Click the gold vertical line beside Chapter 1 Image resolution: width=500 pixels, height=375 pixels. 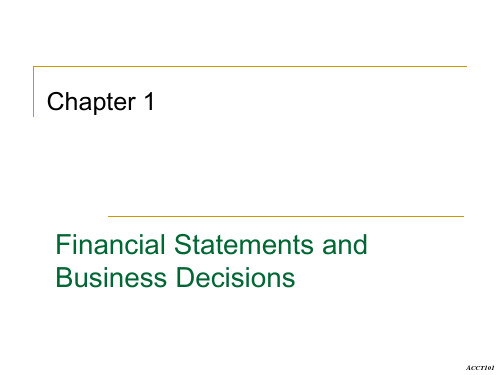tap(34, 92)
